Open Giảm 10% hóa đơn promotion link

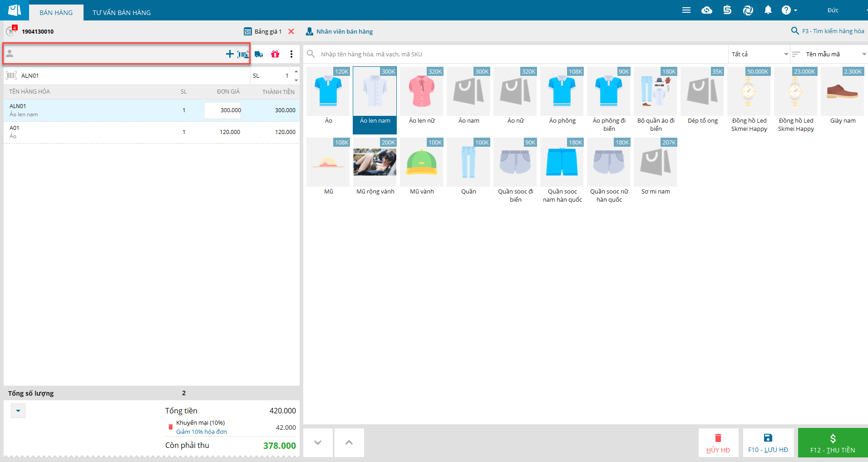click(202, 432)
